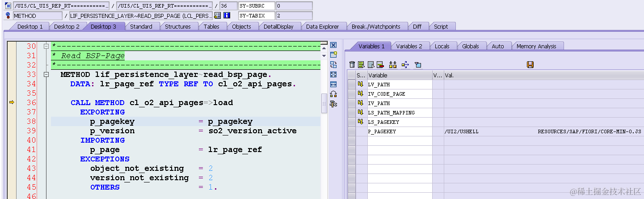Click the trash icon in Variables toolbar
The image size is (644, 199).
click(x=352, y=65)
